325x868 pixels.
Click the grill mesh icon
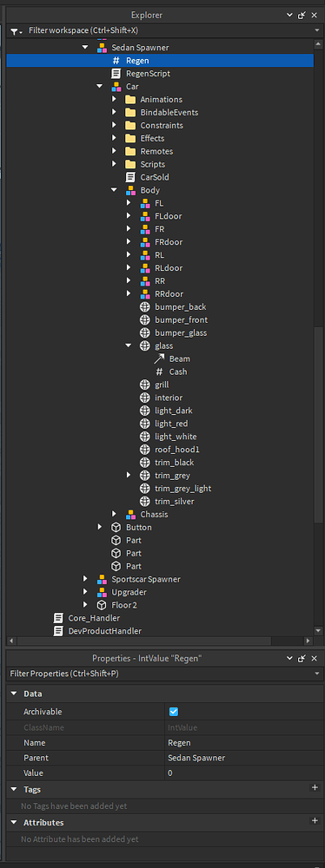click(145, 385)
